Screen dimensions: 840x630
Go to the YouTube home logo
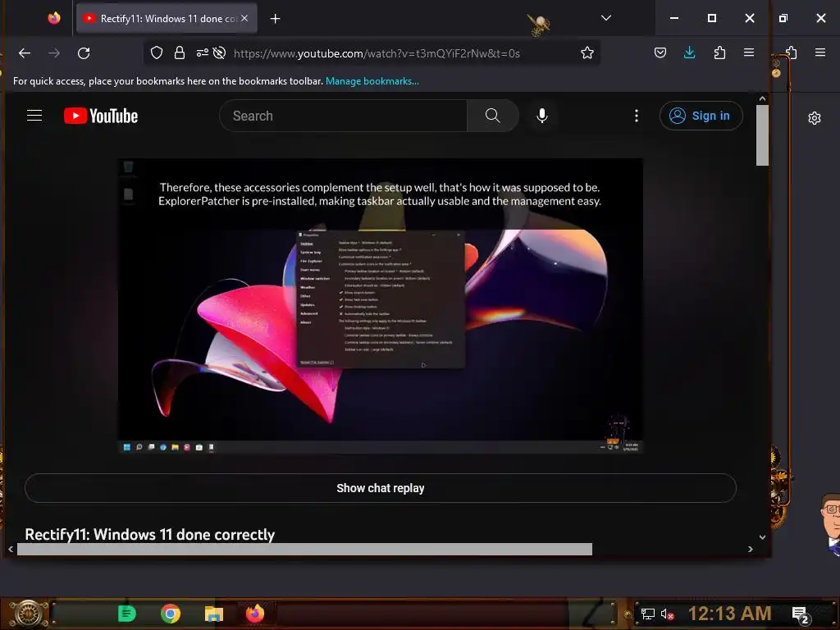pyautogui.click(x=101, y=116)
